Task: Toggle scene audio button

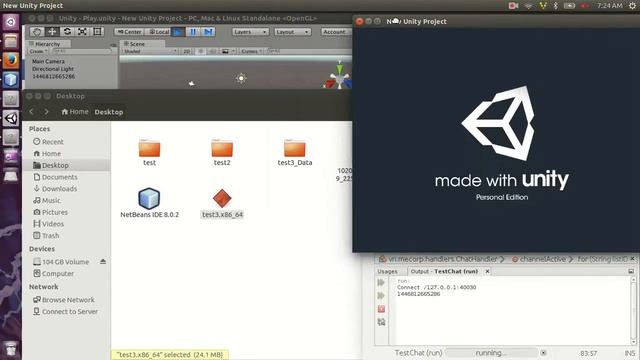Action: point(212,51)
